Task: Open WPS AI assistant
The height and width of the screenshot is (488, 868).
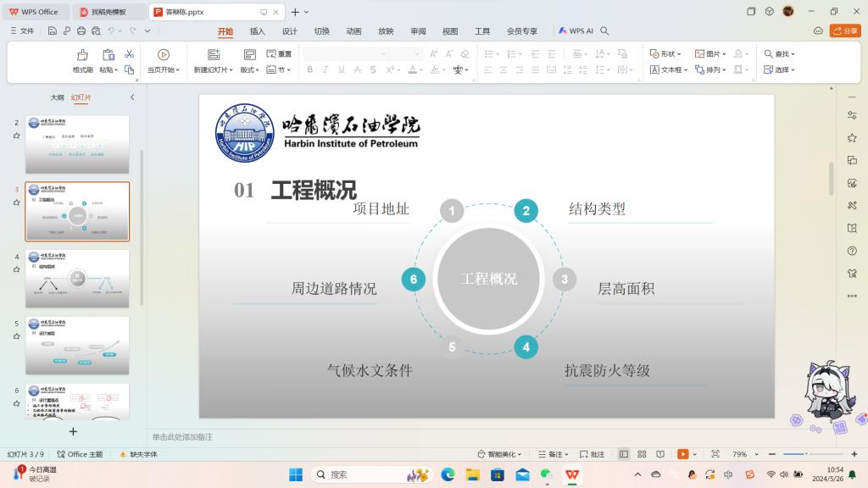Action: 576,31
